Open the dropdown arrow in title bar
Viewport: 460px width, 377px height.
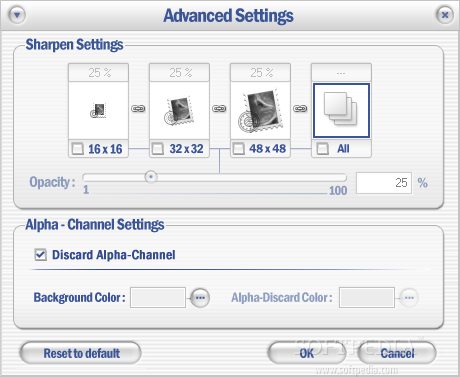point(17,15)
